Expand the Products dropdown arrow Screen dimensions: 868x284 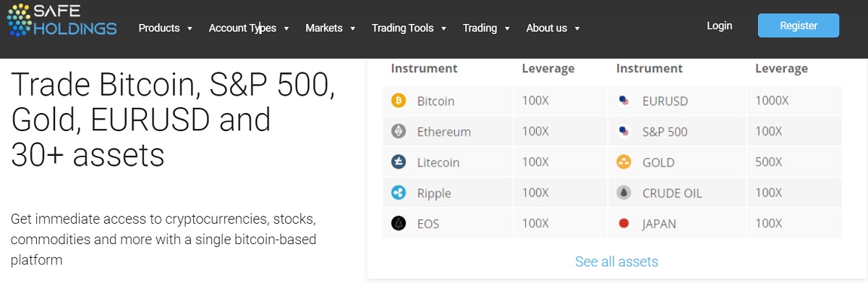190,29
